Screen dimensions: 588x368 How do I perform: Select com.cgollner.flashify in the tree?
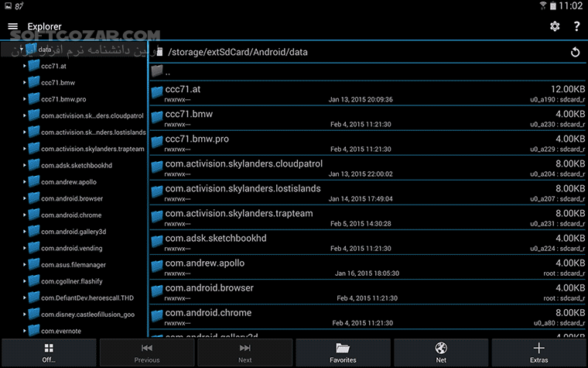72,281
